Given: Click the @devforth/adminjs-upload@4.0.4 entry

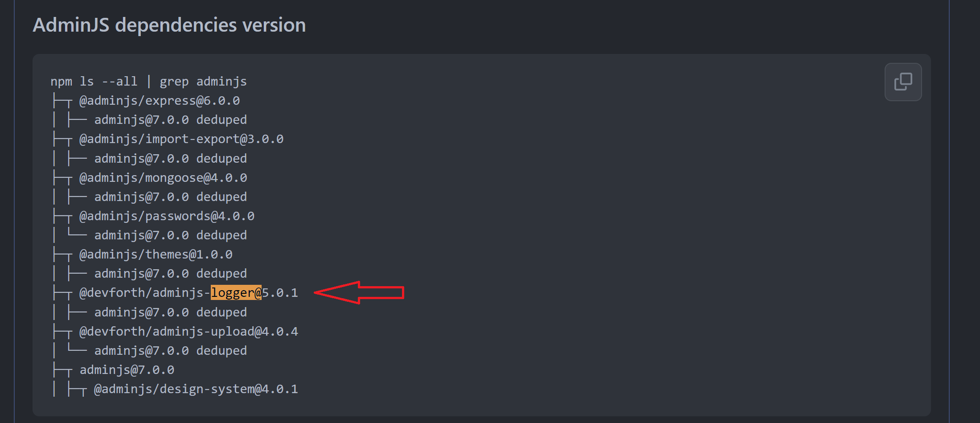Looking at the screenshot, I should click(189, 331).
